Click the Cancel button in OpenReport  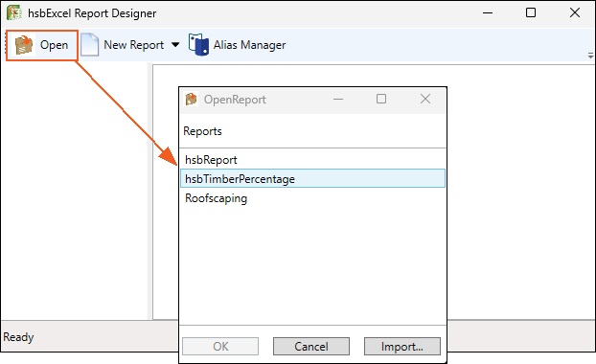tap(310, 346)
